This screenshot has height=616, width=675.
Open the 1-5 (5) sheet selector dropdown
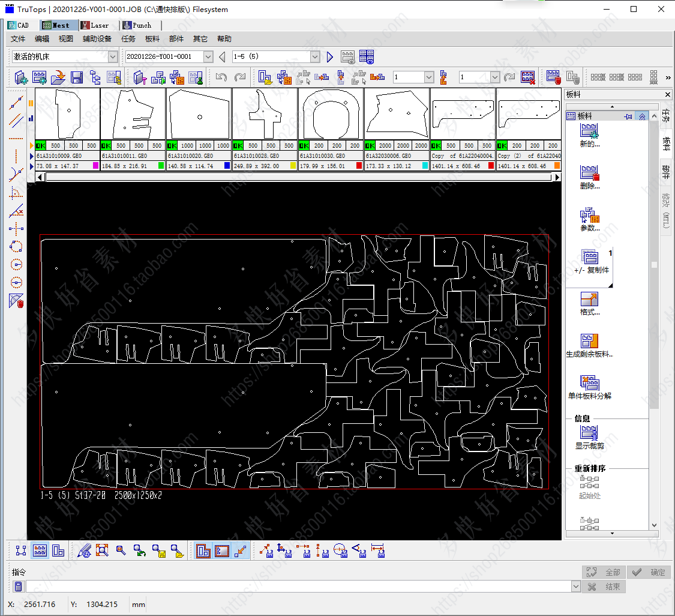(x=315, y=56)
